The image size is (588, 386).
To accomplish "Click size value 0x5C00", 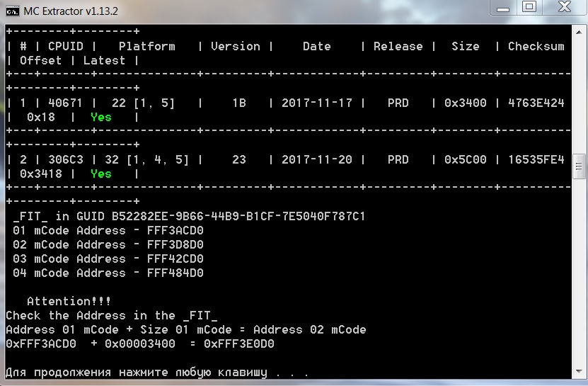I will point(466,159).
